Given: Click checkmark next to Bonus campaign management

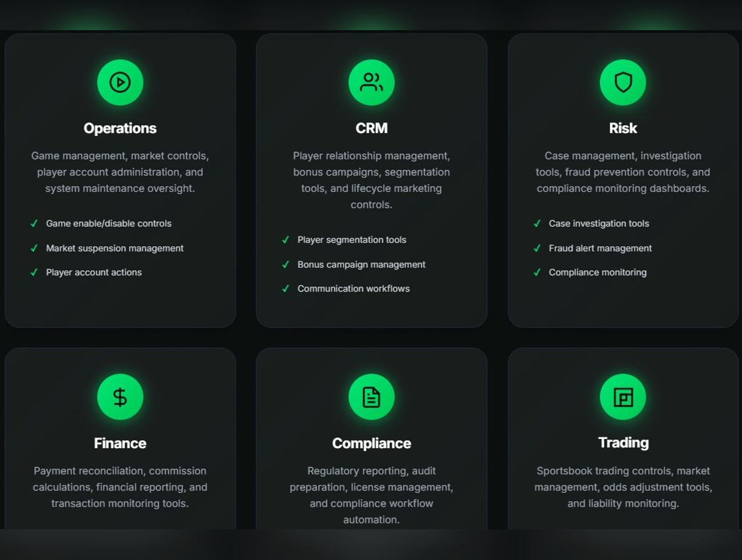Looking at the screenshot, I should click(285, 264).
